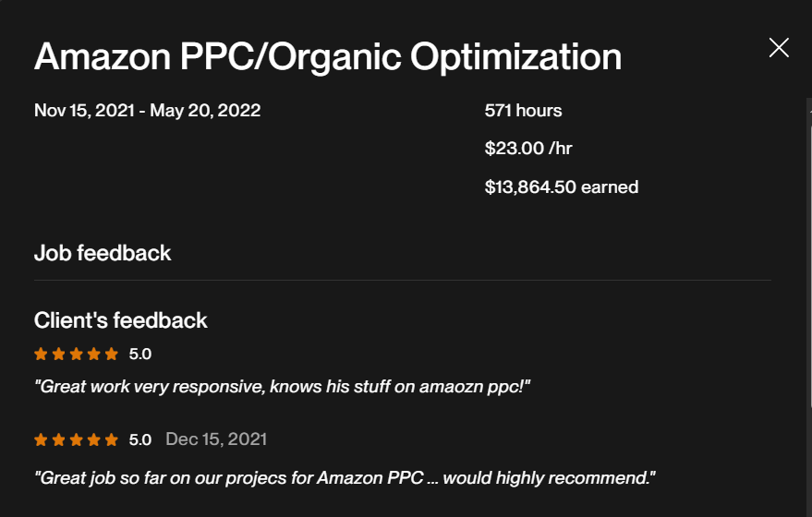Click the first review's star rating
This screenshot has height=517, width=812.
point(76,354)
